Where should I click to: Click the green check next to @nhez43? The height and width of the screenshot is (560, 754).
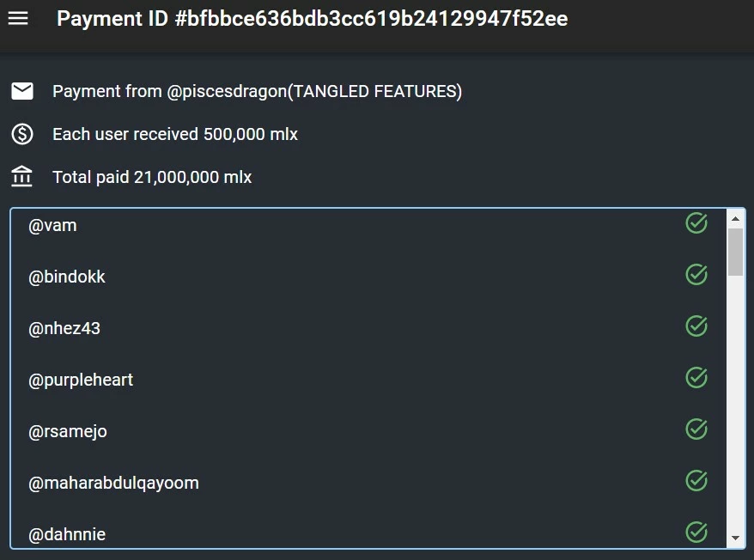[696, 326]
